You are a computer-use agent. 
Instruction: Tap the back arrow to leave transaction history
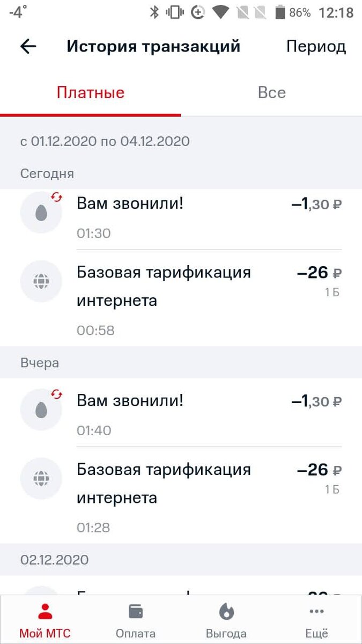click(x=27, y=47)
